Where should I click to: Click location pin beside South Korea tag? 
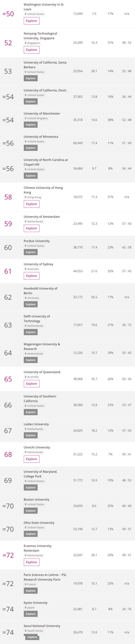point(26,631)
